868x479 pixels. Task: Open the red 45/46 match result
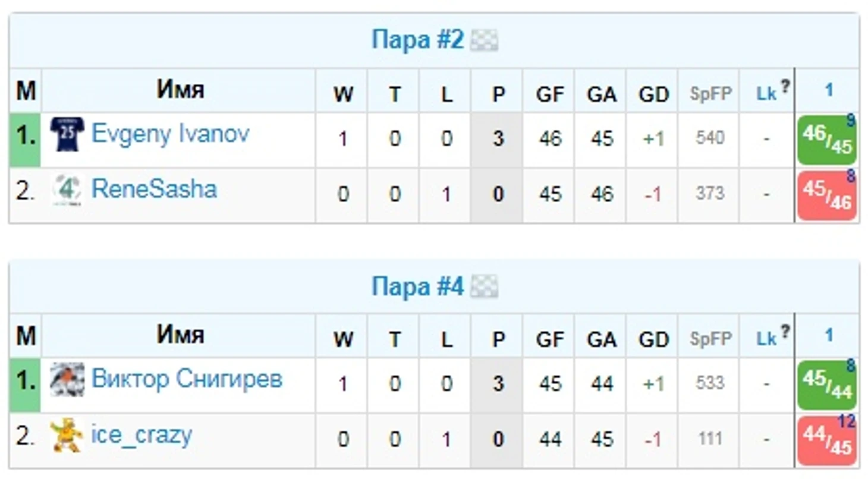coord(827,196)
